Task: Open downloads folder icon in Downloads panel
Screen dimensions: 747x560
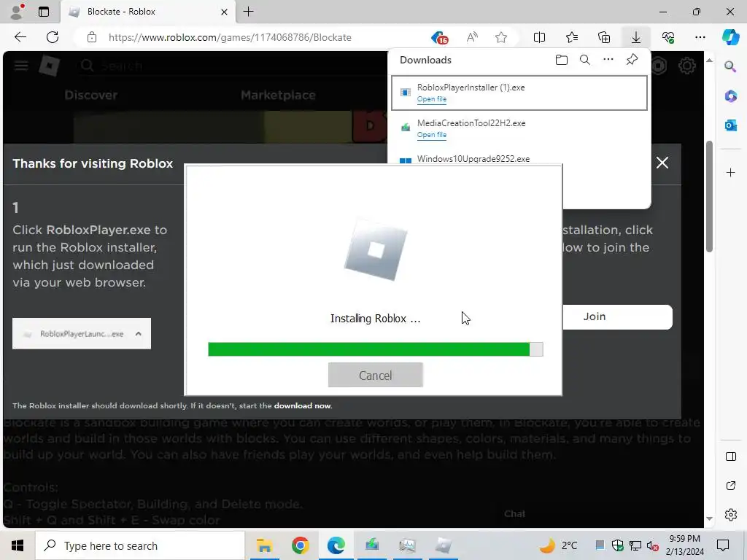Action: tap(562, 60)
